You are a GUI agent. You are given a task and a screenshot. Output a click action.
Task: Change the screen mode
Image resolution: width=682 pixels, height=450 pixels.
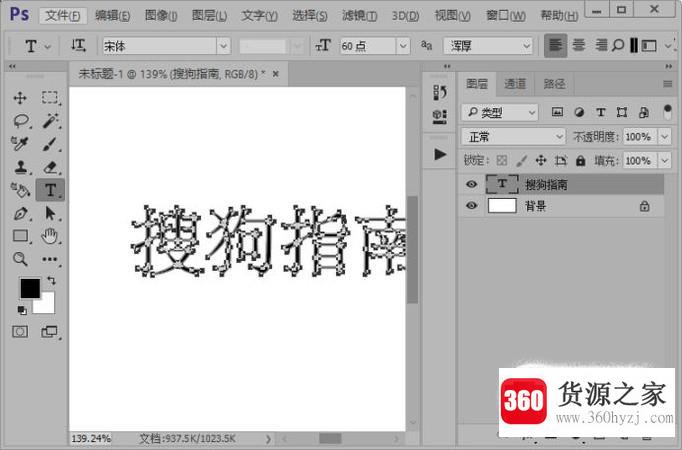pos(49,332)
